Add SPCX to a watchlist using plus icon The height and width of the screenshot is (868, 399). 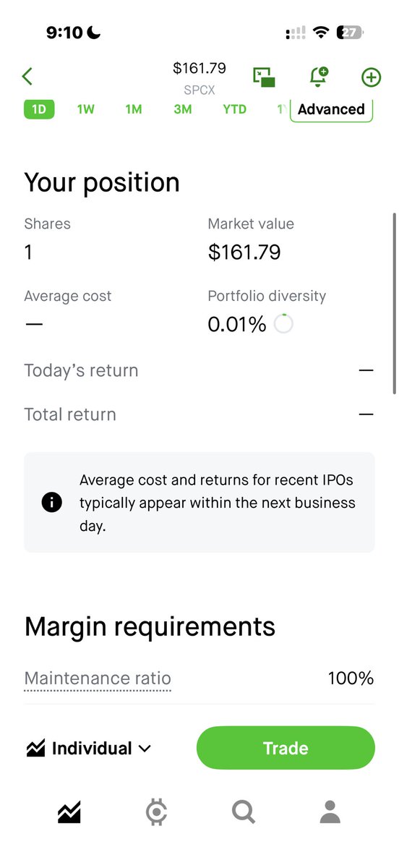click(x=371, y=77)
